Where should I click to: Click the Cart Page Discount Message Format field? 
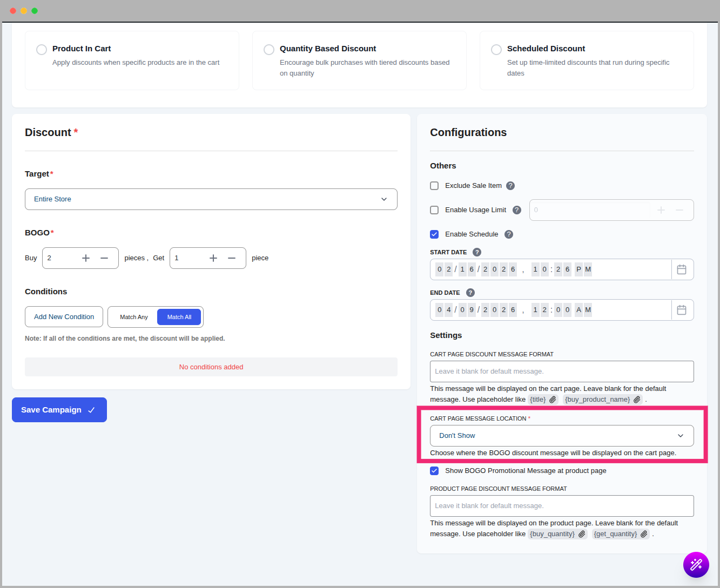click(x=561, y=371)
